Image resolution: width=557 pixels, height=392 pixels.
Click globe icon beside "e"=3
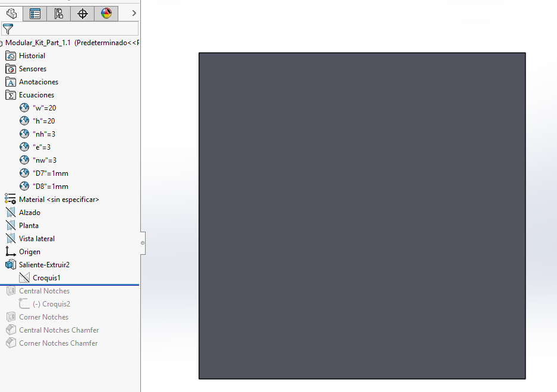click(24, 147)
